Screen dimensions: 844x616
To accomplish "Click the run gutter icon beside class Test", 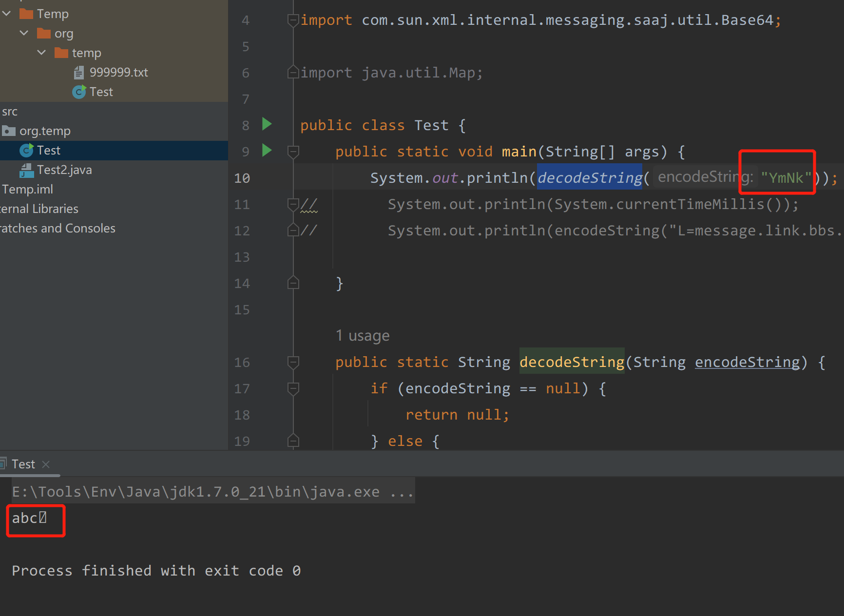I will coord(267,124).
